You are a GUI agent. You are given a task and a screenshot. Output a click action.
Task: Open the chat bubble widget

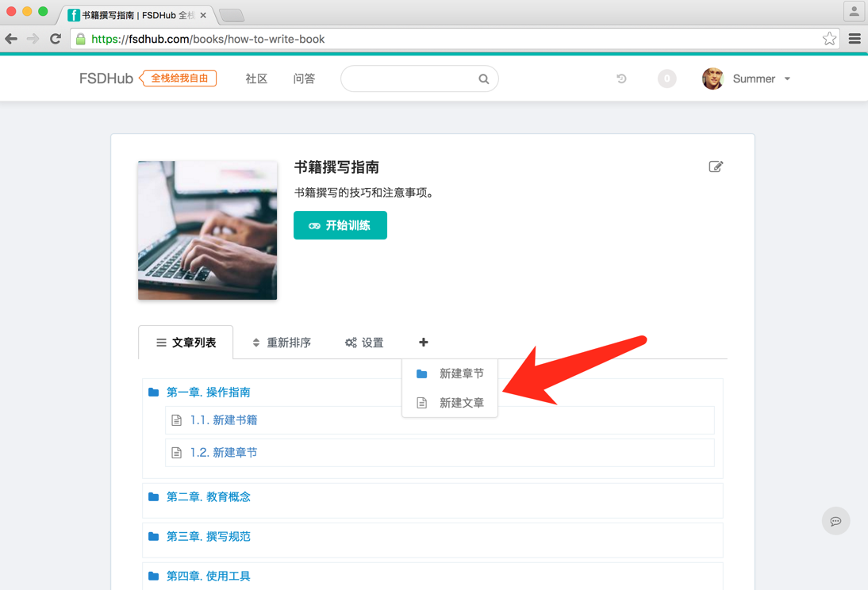pos(835,521)
